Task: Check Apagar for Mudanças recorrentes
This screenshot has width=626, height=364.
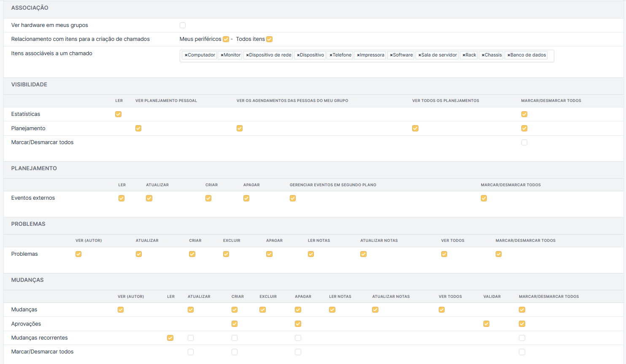Action: [298, 338]
